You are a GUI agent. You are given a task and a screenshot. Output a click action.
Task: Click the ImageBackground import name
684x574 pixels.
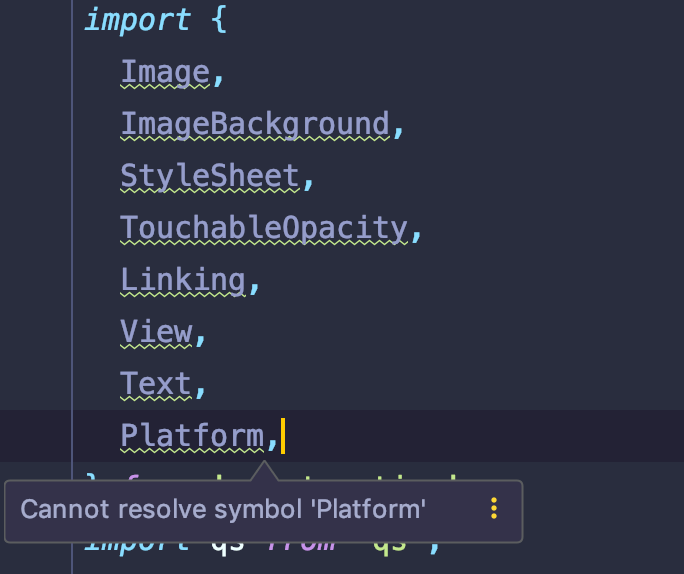coord(254,124)
